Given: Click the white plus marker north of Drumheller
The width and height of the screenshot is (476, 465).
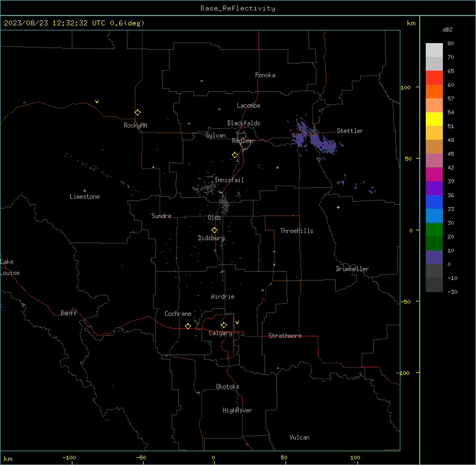Looking at the screenshot, I should click(338, 207).
